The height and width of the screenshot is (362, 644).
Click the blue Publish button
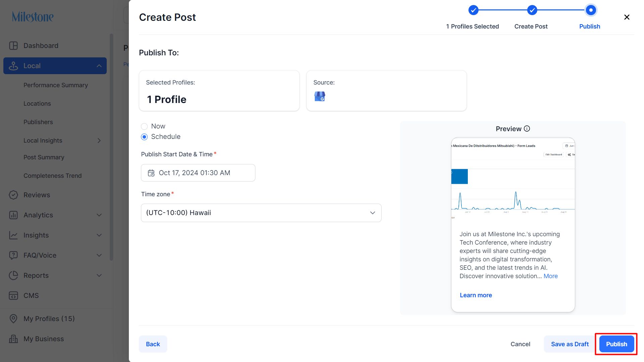click(616, 344)
